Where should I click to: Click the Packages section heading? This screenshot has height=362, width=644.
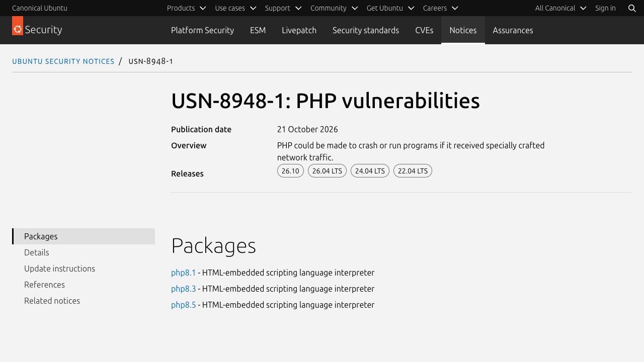(213, 245)
